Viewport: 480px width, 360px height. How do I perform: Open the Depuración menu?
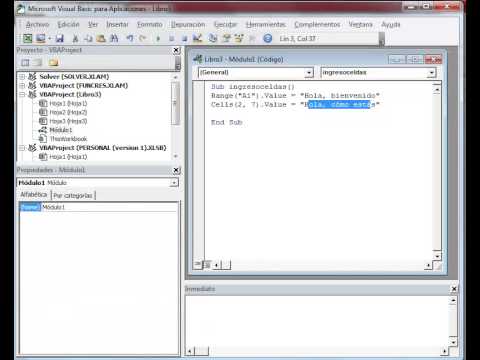click(x=188, y=24)
